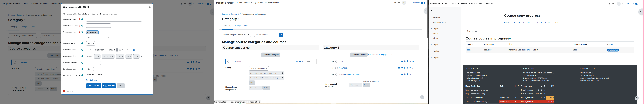The height and width of the screenshot is (104, 644).
Task: Click the Course short name field
Action: [x=99, y=26]
